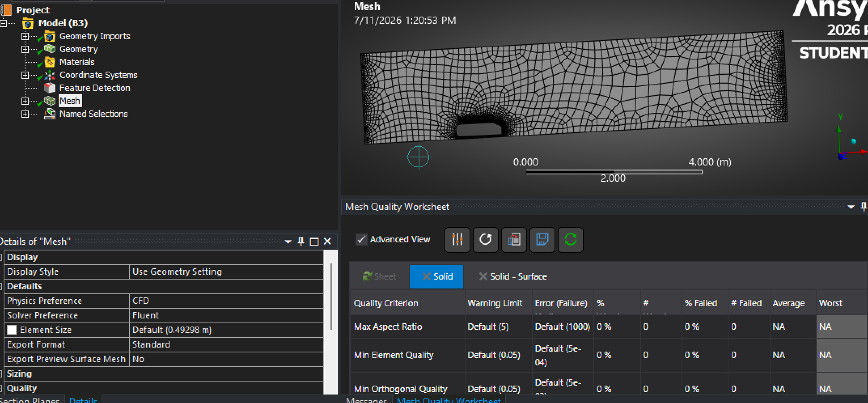Switch to the Solid - Surface tab
868x403 pixels.
coord(513,277)
